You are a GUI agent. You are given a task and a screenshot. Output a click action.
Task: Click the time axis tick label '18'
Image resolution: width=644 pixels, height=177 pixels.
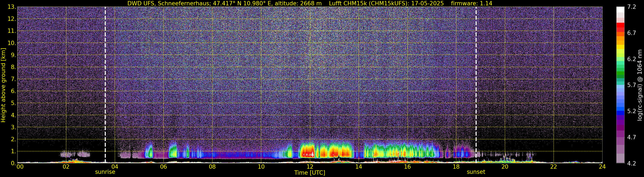(x=456, y=167)
